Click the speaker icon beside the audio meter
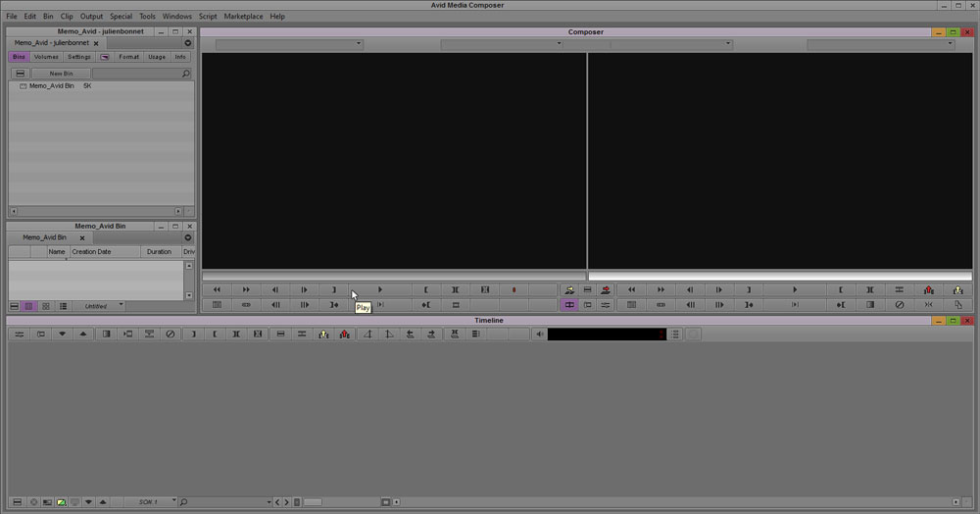Viewport: 980px width, 514px height. click(x=539, y=334)
